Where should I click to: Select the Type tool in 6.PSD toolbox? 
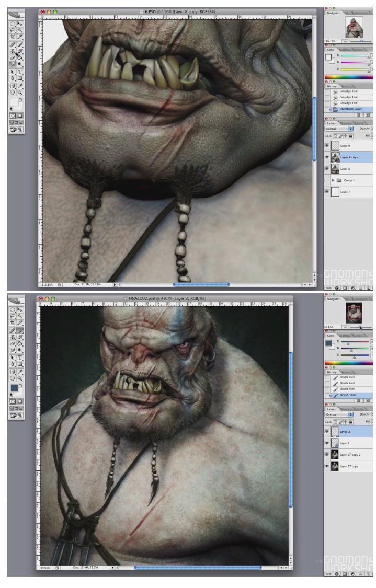(x=20, y=72)
